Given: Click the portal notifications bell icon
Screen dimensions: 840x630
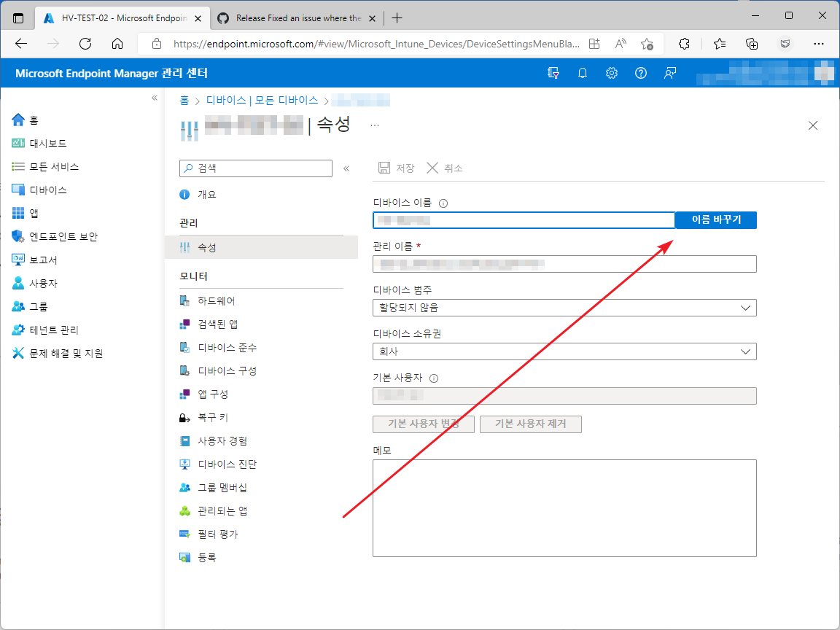Looking at the screenshot, I should point(583,74).
